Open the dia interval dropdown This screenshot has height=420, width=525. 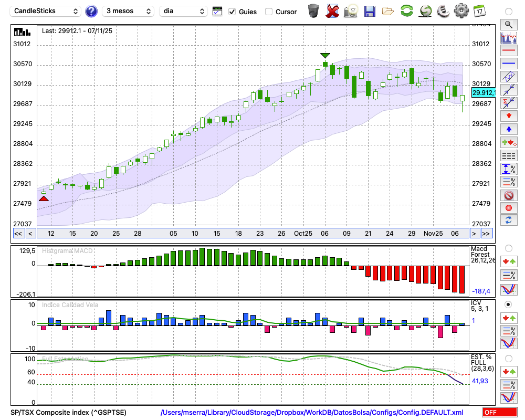(183, 11)
